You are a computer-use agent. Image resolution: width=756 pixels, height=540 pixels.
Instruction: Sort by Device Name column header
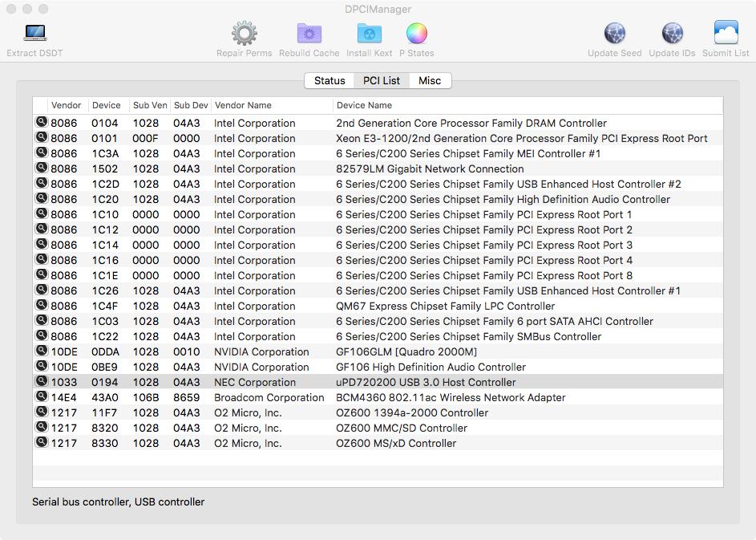364,105
